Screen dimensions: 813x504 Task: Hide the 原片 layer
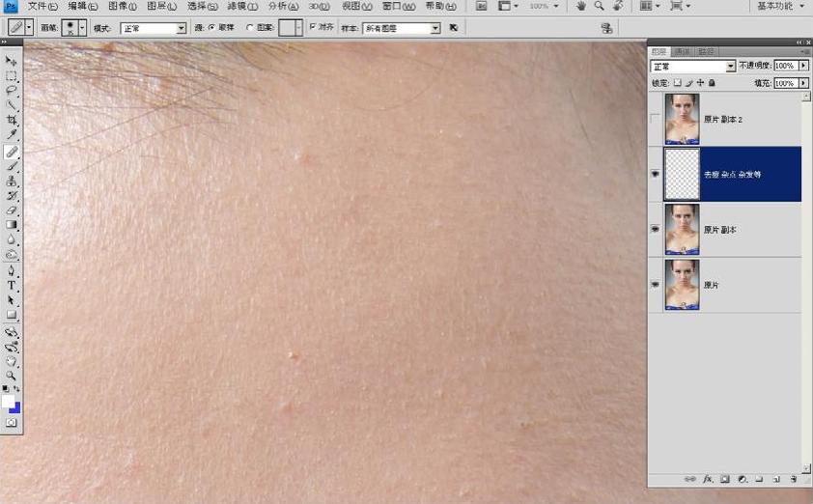(656, 285)
